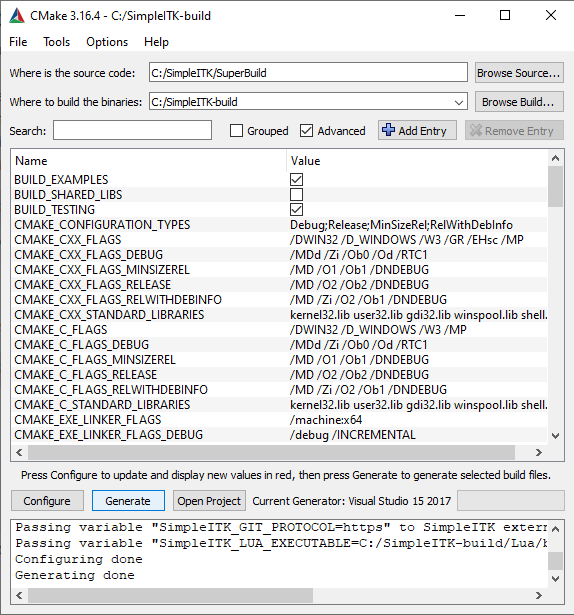Click the cache list vertical scrollbar thumb
Viewport: 574px width, 615px height.
pyautogui.click(x=556, y=187)
